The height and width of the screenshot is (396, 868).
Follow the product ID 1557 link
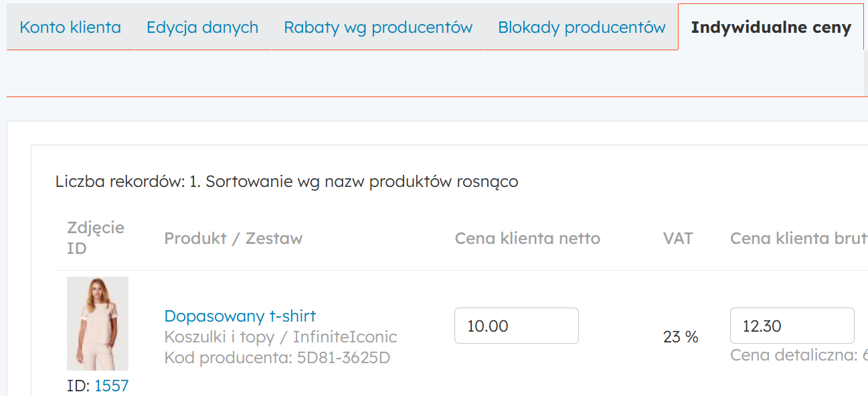pos(111,385)
